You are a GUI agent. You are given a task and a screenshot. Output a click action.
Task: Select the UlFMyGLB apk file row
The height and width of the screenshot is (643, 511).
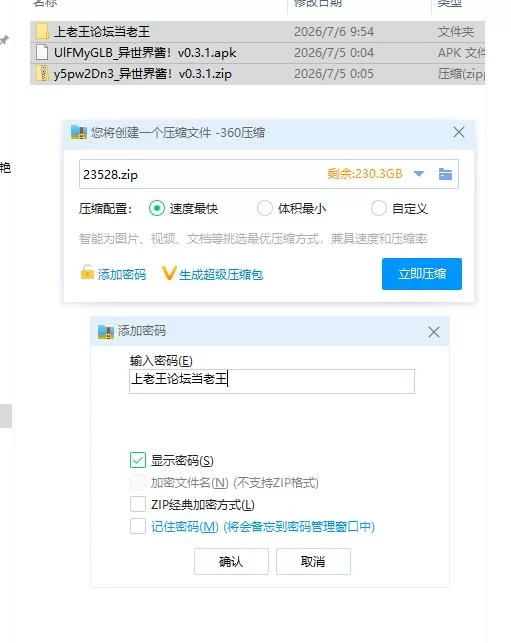(x=258, y=53)
